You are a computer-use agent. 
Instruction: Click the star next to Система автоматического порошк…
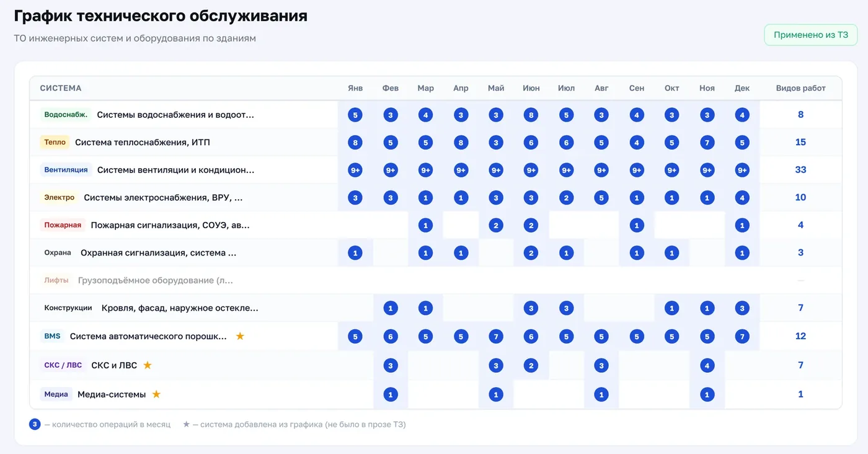pyautogui.click(x=240, y=336)
